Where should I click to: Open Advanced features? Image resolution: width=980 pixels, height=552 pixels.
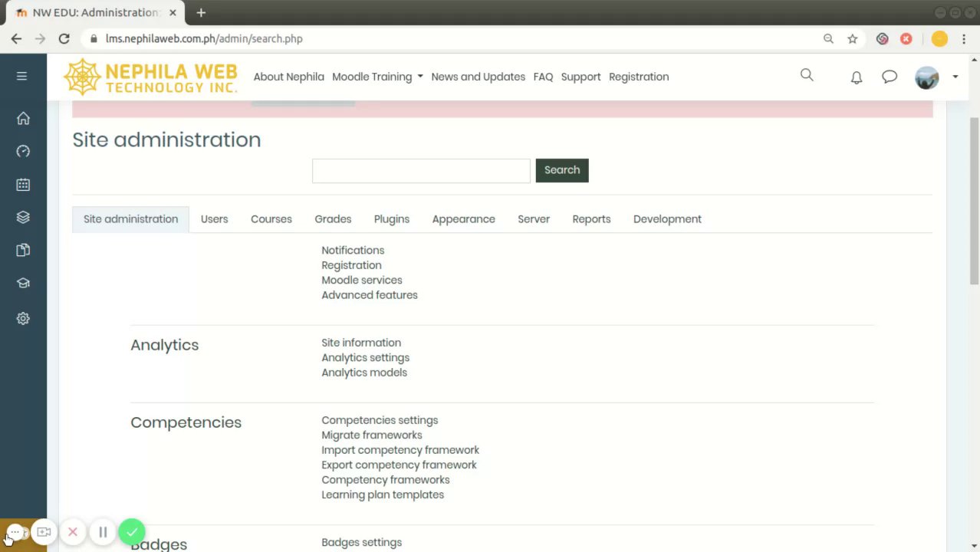[370, 295]
